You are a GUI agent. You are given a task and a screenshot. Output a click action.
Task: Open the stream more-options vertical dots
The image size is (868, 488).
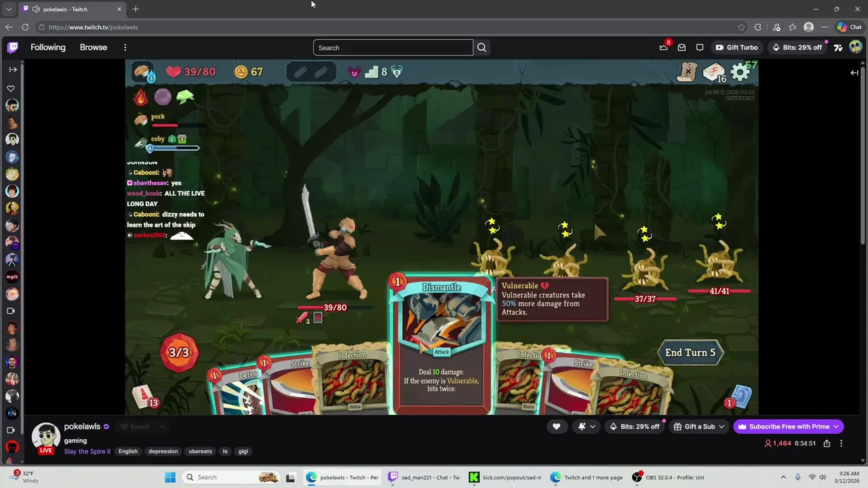842,443
